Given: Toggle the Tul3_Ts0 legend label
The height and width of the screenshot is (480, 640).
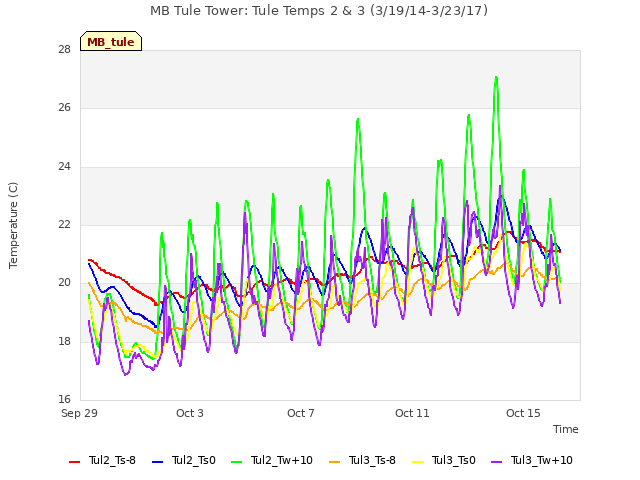Looking at the screenshot, I should pyautogui.click(x=454, y=460).
